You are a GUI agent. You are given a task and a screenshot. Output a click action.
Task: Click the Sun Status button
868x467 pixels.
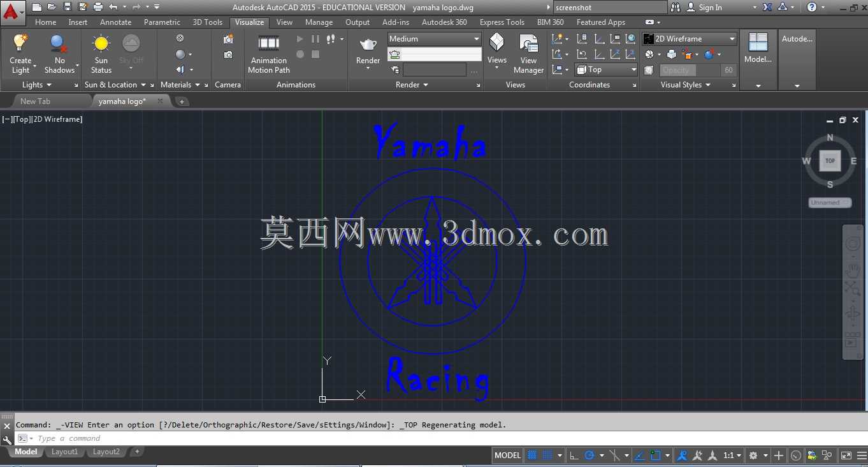(x=101, y=54)
